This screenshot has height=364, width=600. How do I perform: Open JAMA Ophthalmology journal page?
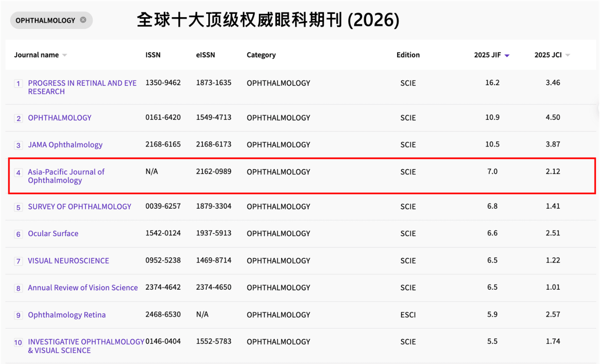pos(65,145)
